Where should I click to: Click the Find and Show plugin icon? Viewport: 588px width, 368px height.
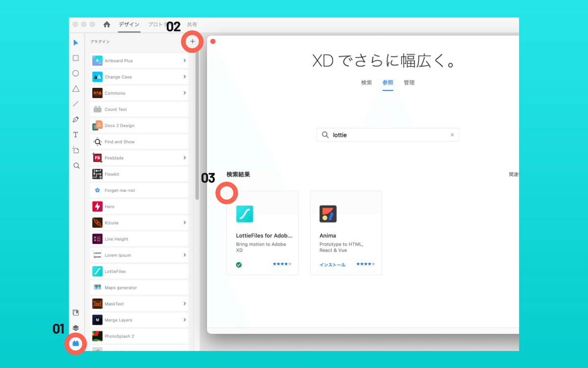[x=97, y=142]
